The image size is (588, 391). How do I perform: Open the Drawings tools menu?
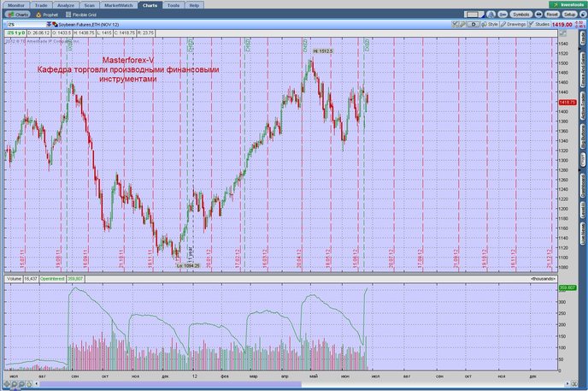(x=514, y=24)
